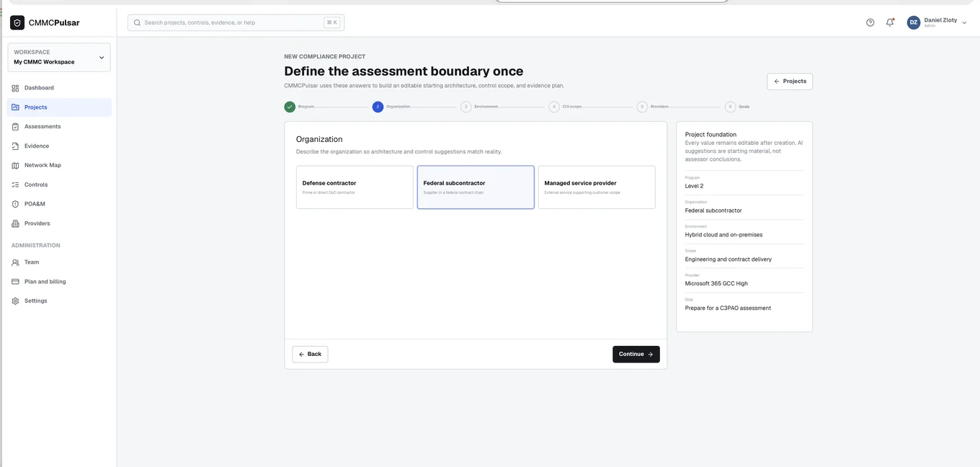Open Dashboard in the sidebar
The width and height of the screenshot is (980, 467).
tap(59, 88)
